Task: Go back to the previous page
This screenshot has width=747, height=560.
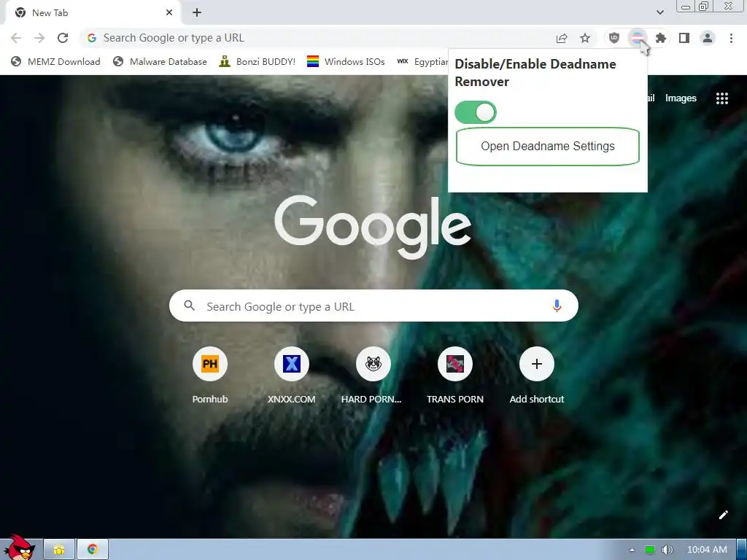Action: [x=16, y=38]
